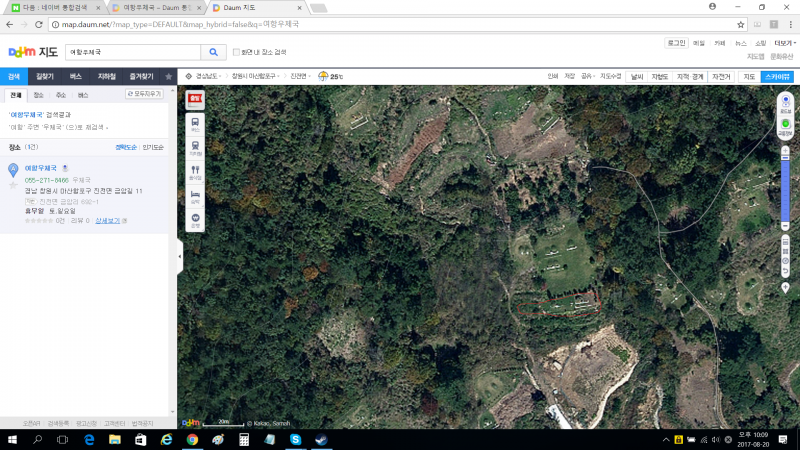Click the red traffic info icon on map
Image resolution: width=800 pixels, height=450 pixels.
195,98
